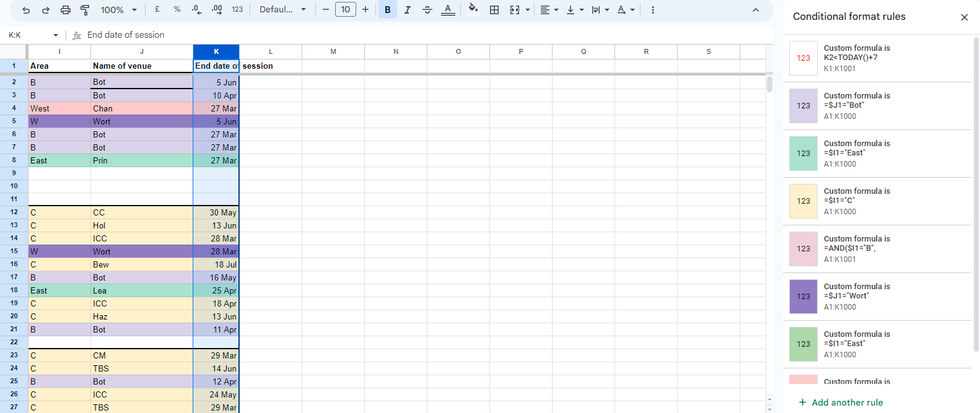Open the =$I1="C" rule

[877, 201]
